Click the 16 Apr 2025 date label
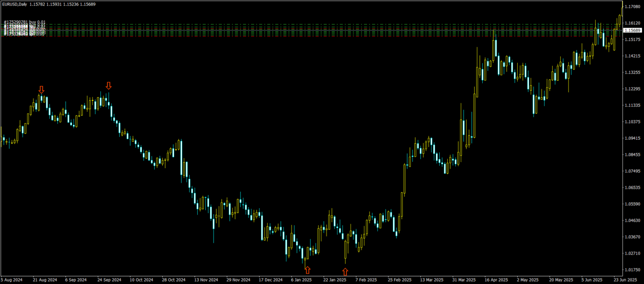This screenshot has width=644, height=284. click(x=496, y=280)
